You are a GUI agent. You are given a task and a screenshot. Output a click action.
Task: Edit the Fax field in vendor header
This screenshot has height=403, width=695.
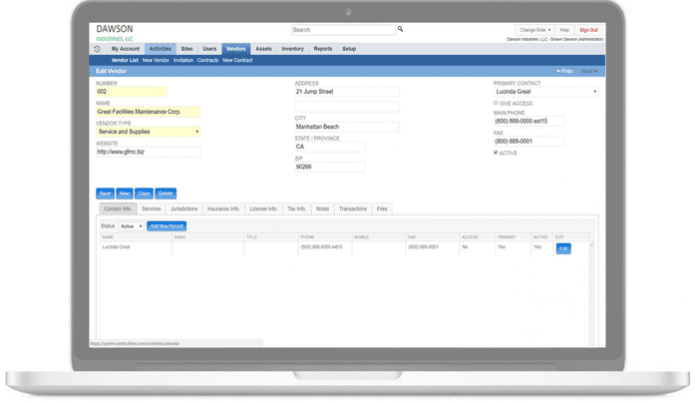pos(529,141)
